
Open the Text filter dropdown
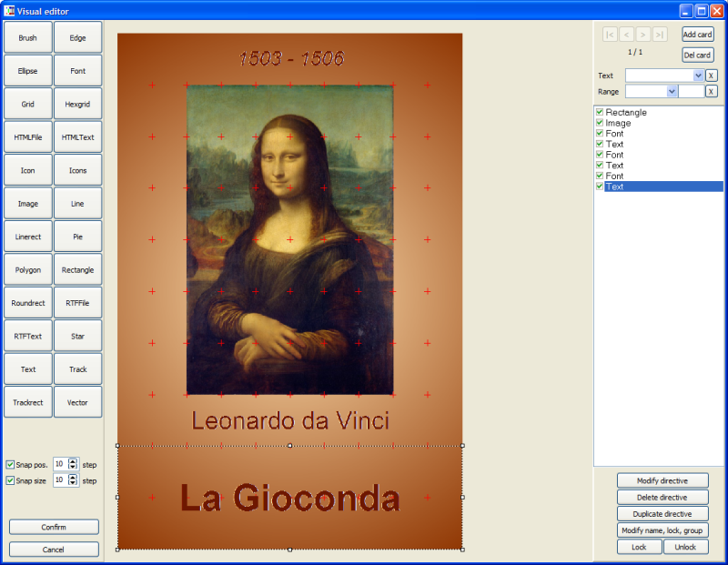click(698, 76)
